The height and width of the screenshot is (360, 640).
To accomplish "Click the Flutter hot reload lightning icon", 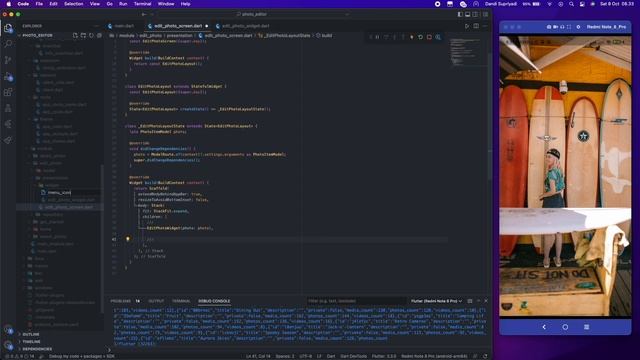I will [x=411, y=37].
